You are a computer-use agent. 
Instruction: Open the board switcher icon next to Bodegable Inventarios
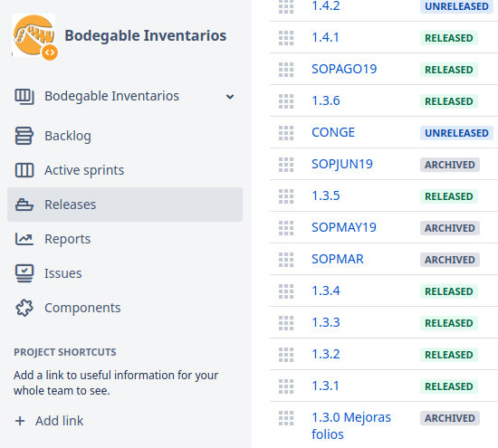coord(24,97)
